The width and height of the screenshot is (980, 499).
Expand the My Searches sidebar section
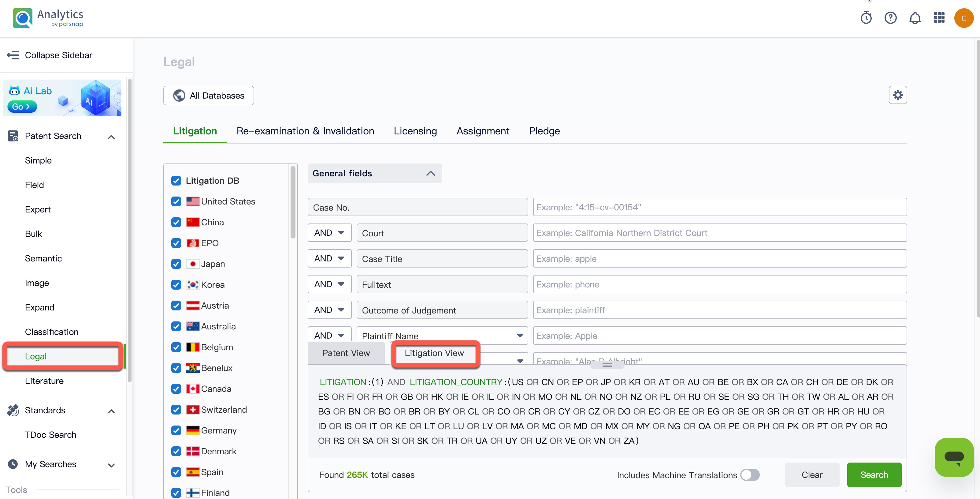tap(111, 465)
